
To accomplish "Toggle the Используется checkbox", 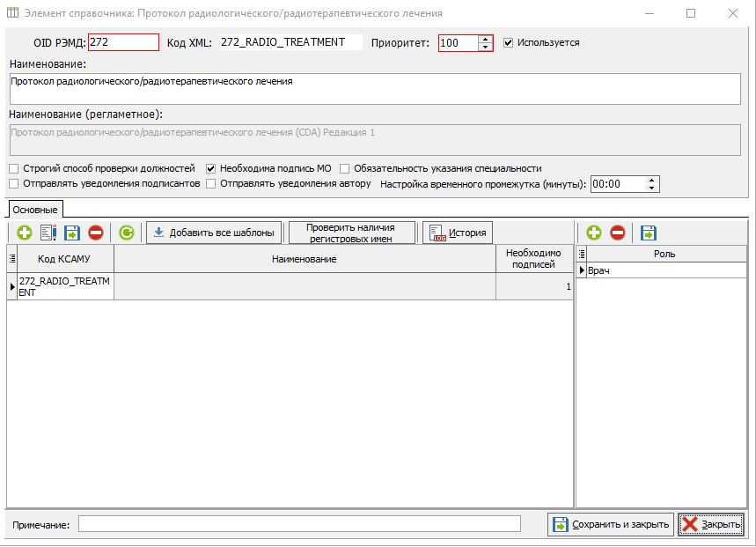I will [508, 43].
